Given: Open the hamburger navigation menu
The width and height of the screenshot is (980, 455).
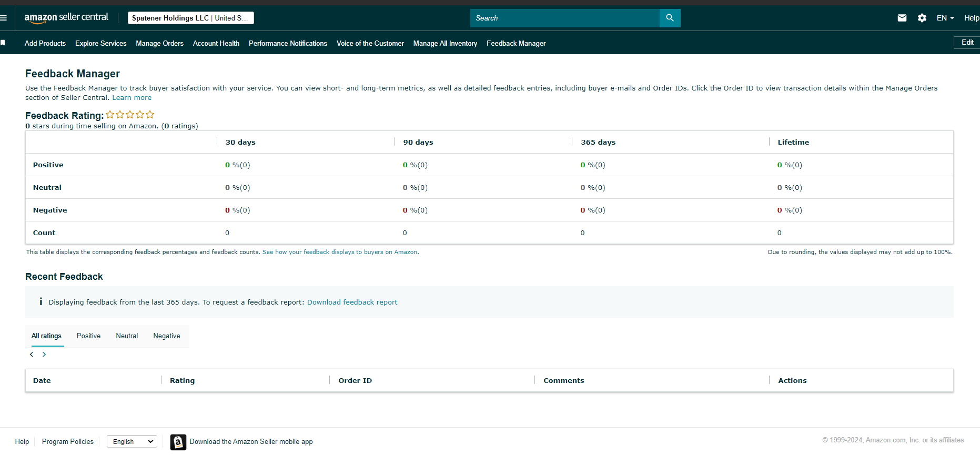Looking at the screenshot, I should pyautogui.click(x=3, y=18).
